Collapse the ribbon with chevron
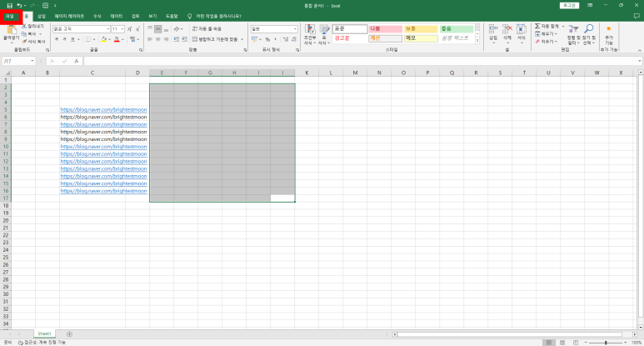Viewport: 644px width, 346px height. tap(640, 50)
